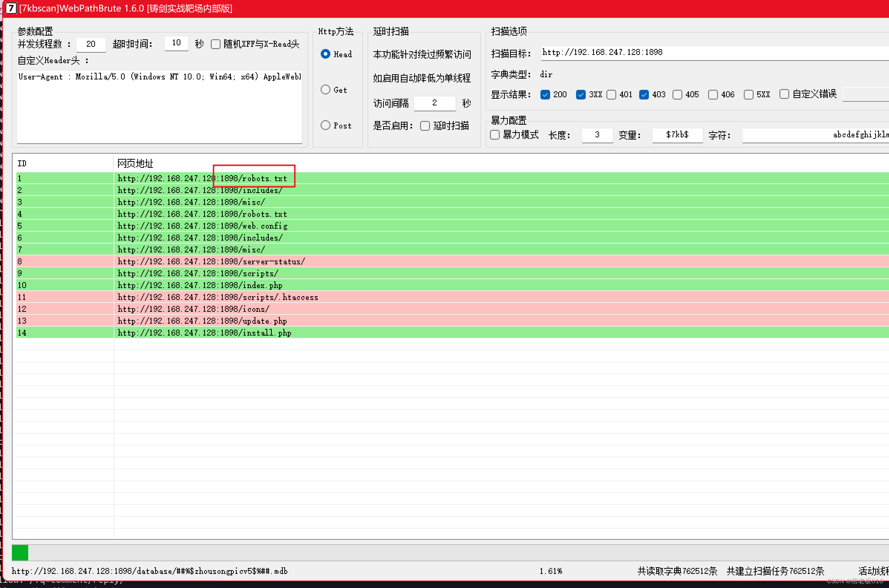The image size is (889, 588).
Task: Select row 5 web.config result
Action: pyautogui.click(x=452, y=226)
